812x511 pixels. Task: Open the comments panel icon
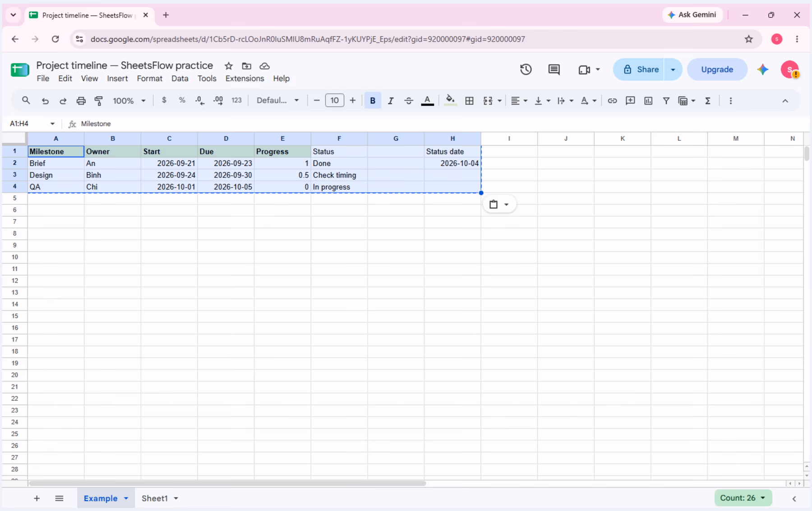(x=554, y=70)
